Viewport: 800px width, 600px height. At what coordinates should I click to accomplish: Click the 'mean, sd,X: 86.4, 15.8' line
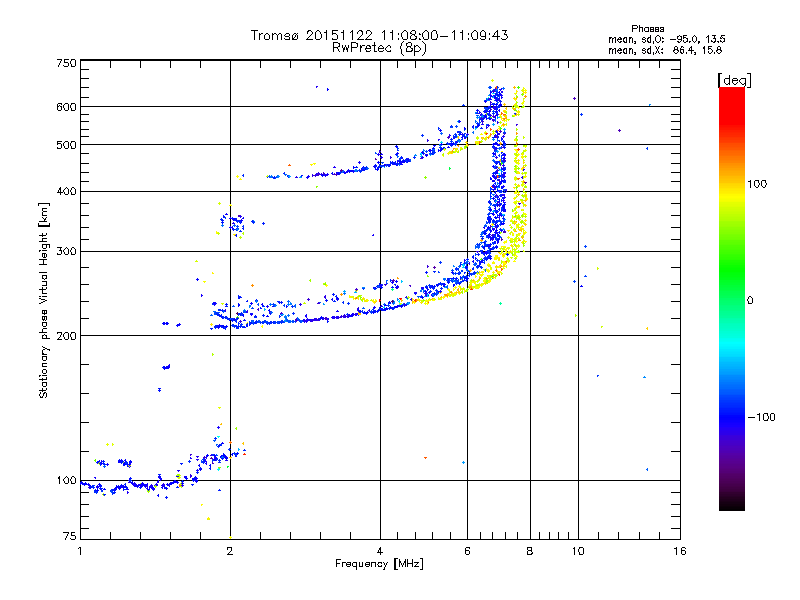pos(665,50)
